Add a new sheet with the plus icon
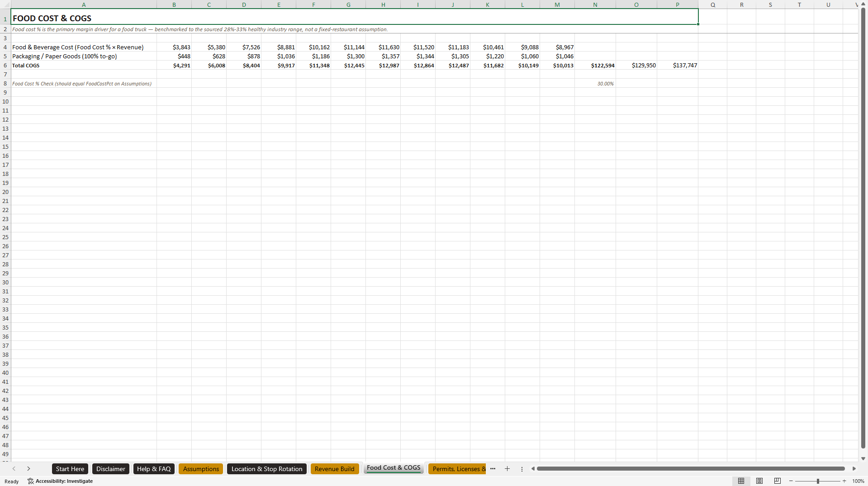This screenshot has height=486, width=868. pos(507,469)
